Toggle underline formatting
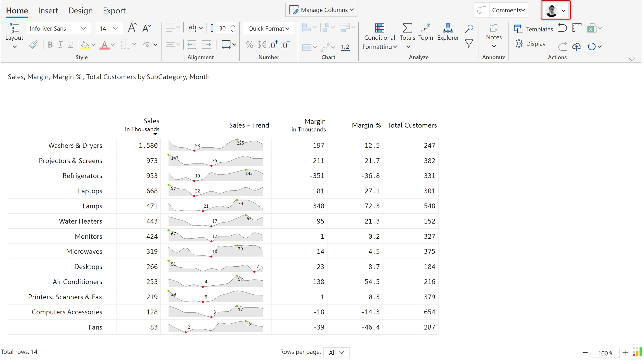 click(x=70, y=44)
